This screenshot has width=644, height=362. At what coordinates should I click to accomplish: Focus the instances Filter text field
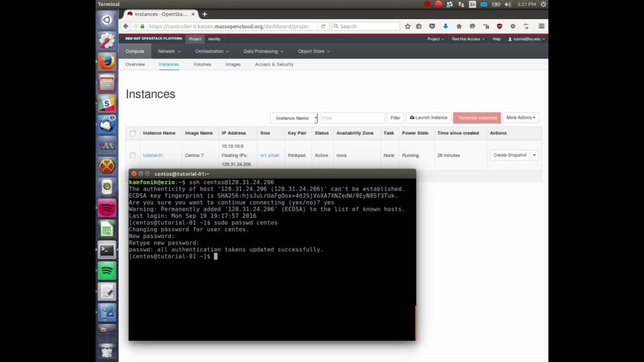(352, 118)
